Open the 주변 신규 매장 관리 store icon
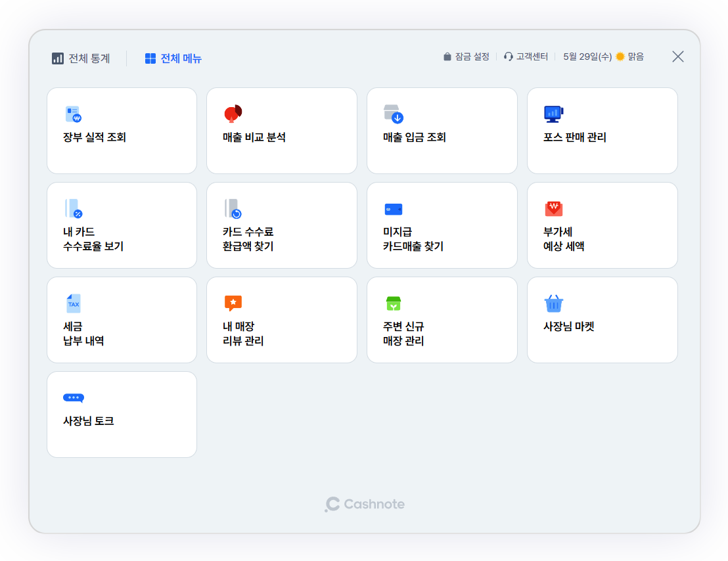Viewport: 728px width, 561px height. pos(393,303)
